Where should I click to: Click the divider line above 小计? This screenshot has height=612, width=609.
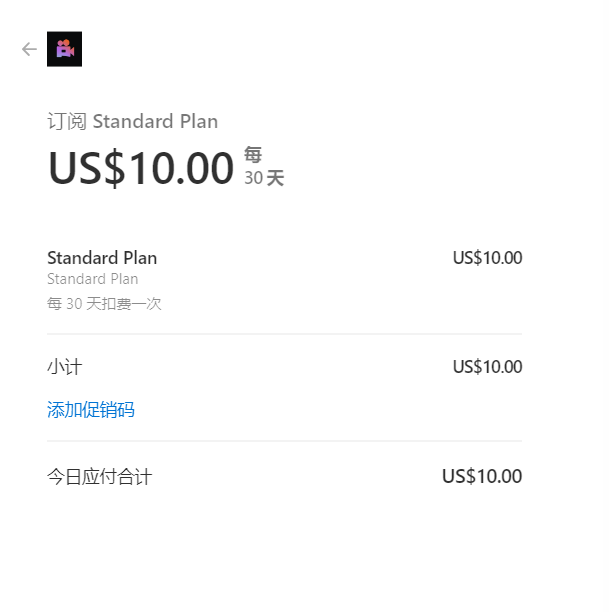pyautogui.click(x=284, y=334)
